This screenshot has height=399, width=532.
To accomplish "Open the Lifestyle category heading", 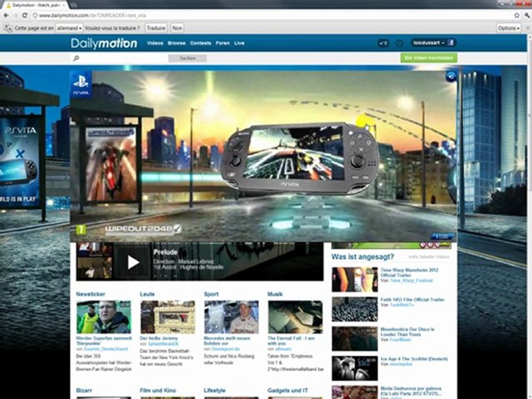I will click(214, 391).
